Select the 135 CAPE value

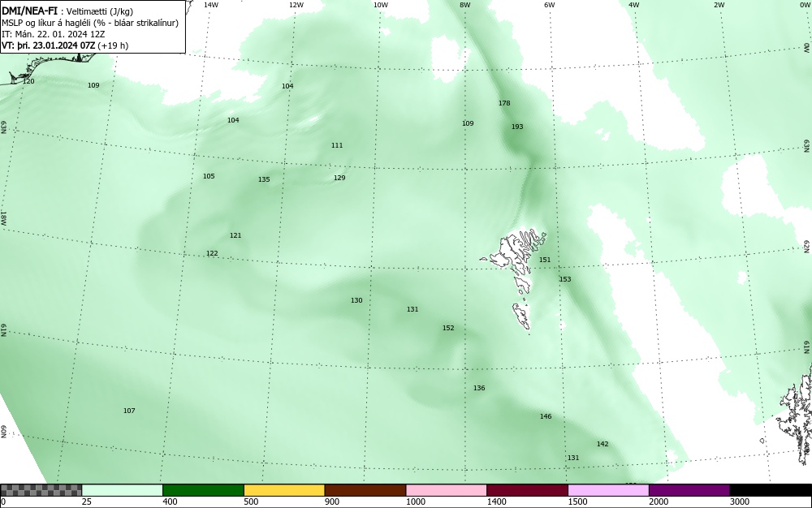(264, 179)
